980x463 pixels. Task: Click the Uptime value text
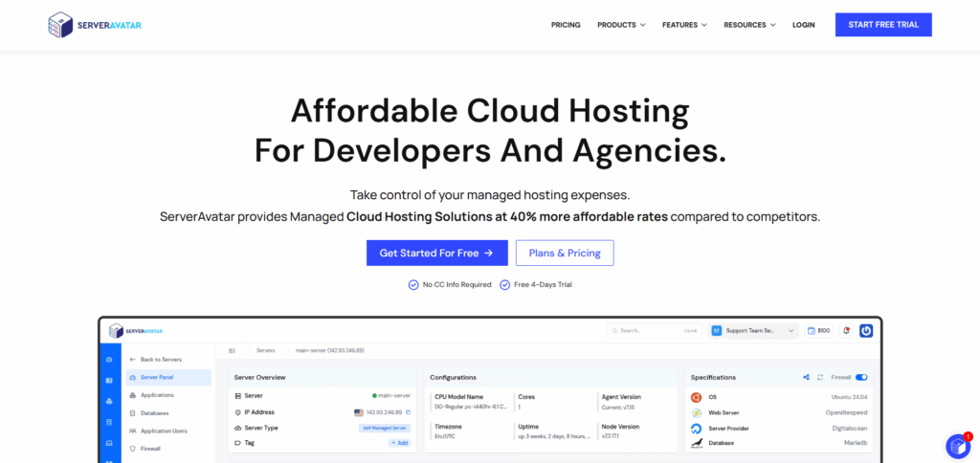(x=553, y=437)
